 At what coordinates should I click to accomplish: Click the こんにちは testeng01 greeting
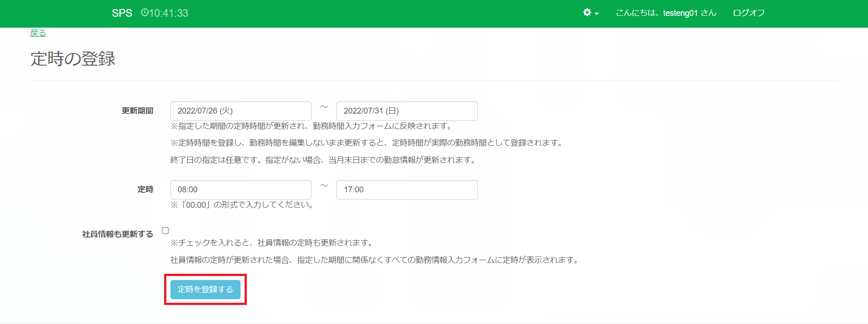point(666,13)
